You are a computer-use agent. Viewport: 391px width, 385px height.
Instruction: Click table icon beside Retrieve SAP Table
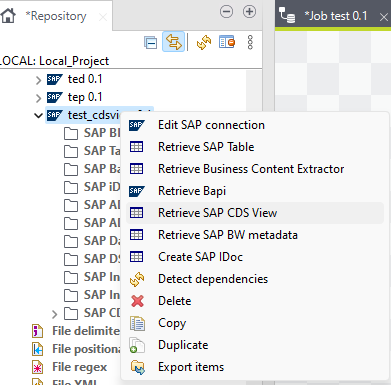[136, 147]
